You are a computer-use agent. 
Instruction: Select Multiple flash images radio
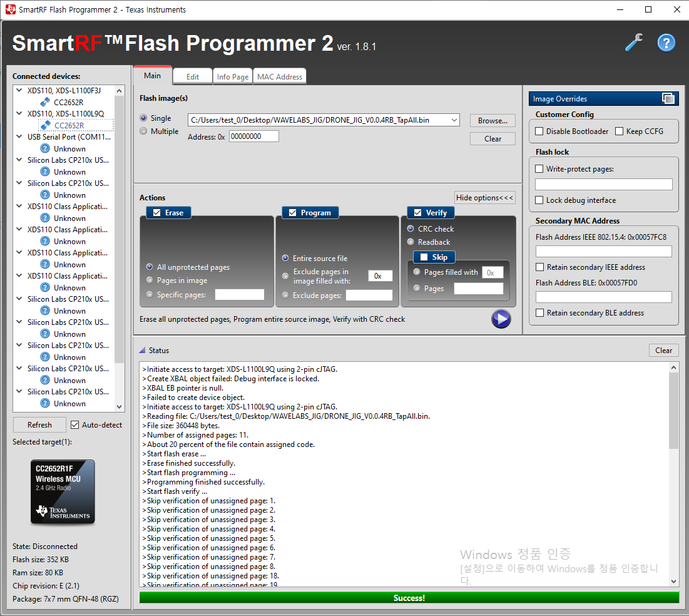tap(143, 131)
